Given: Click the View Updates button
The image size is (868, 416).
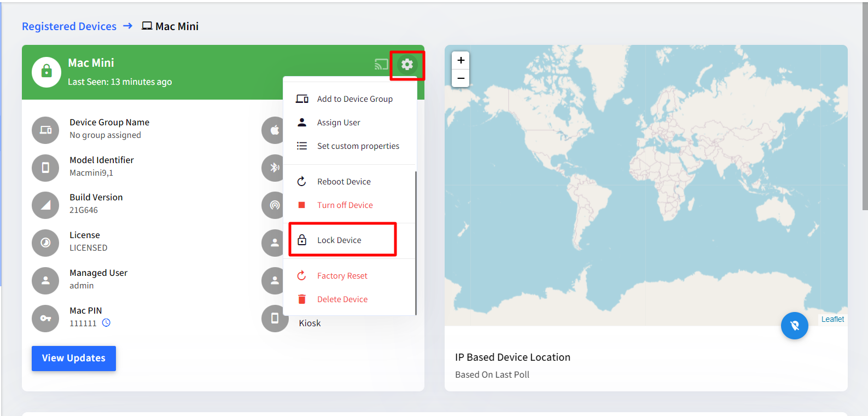Looking at the screenshot, I should [74, 359].
